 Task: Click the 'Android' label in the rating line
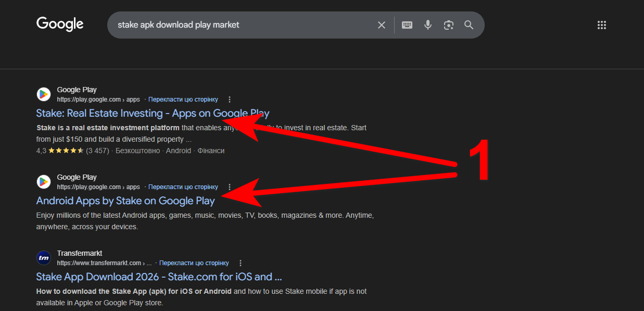pyautogui.click(x=179, y=151)
